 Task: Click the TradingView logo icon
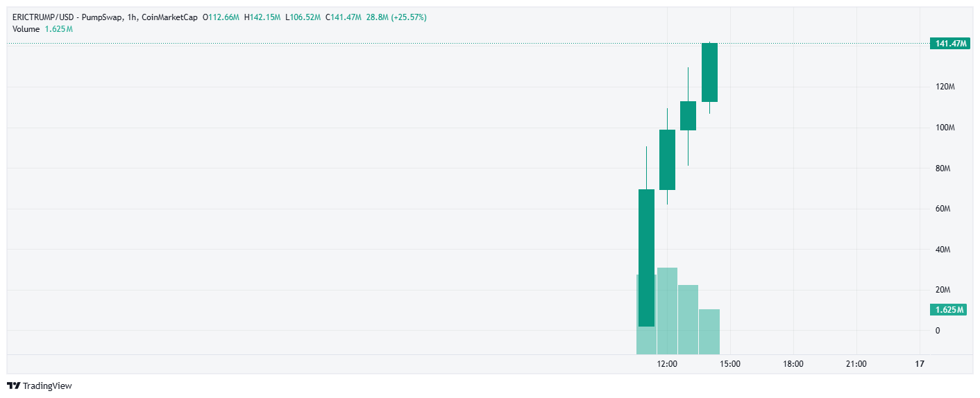click(13, 386)
